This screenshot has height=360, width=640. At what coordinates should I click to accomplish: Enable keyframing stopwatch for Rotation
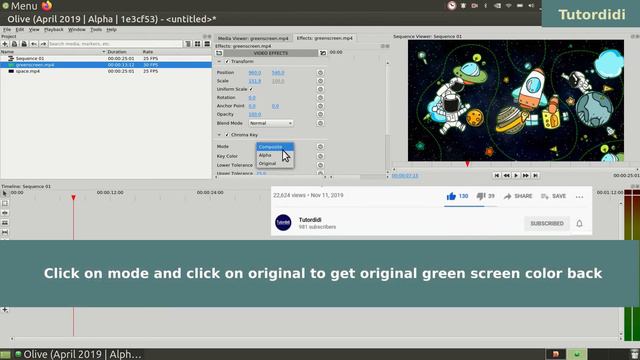[320, 98]
